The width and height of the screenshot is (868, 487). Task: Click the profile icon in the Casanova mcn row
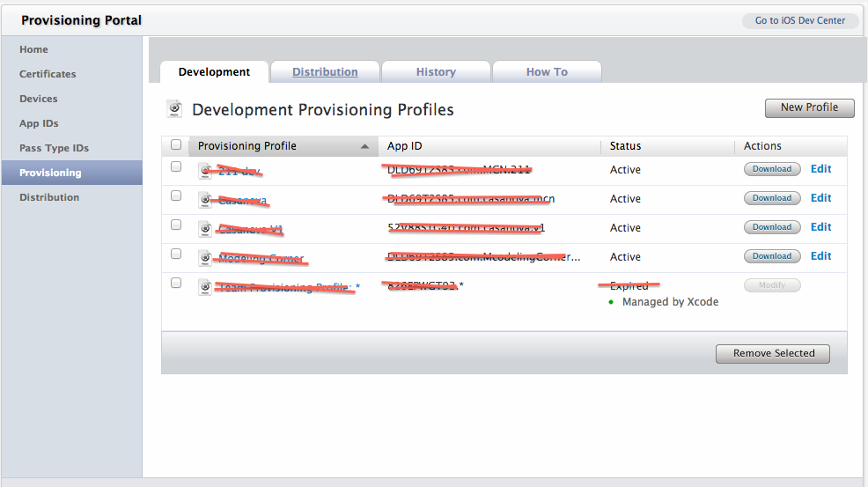pos(205,199)
